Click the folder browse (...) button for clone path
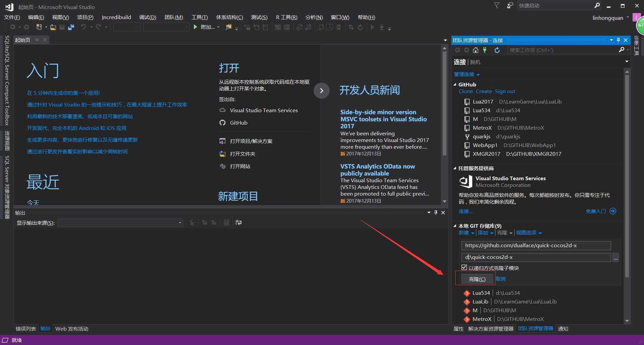This screenshot has width=644, height=345. (x=616, y=258)
